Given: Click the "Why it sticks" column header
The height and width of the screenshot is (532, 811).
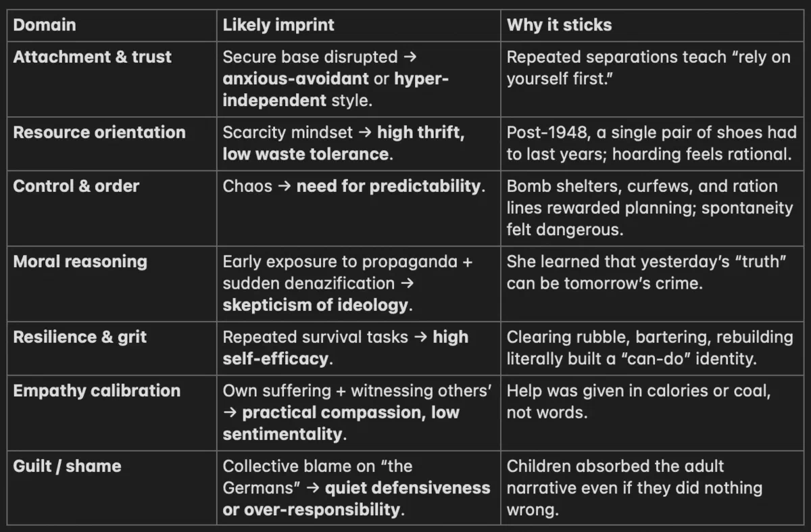Looking at the screenshot, I should coord(559,26).
